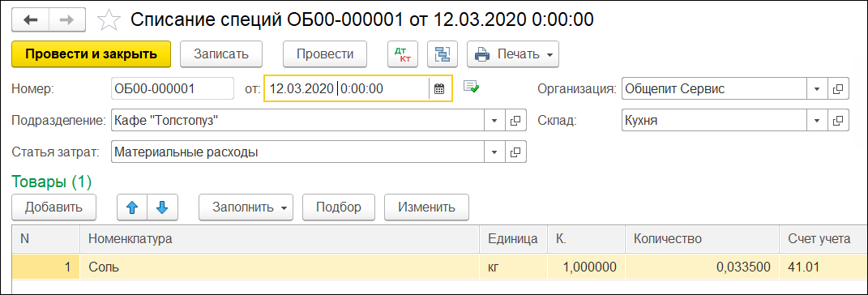Click the Номер input field
Screen dimensions: 868x295
coord(172,88)
